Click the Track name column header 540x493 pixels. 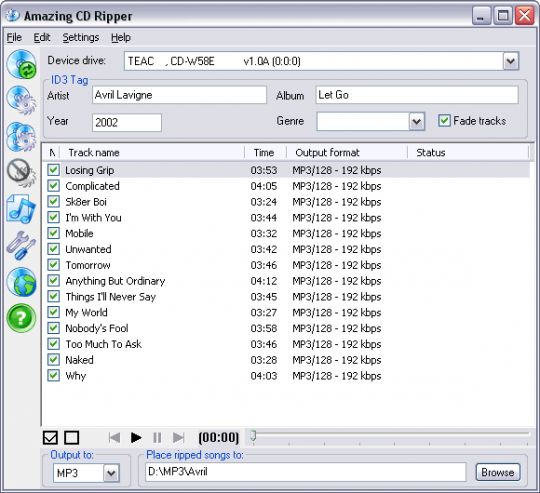152,153
